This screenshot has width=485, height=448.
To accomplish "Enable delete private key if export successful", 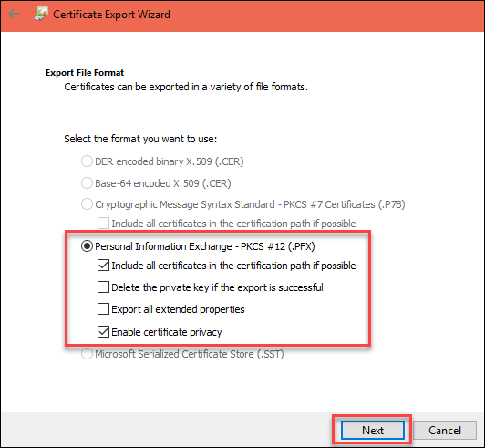I will (103, 287).
